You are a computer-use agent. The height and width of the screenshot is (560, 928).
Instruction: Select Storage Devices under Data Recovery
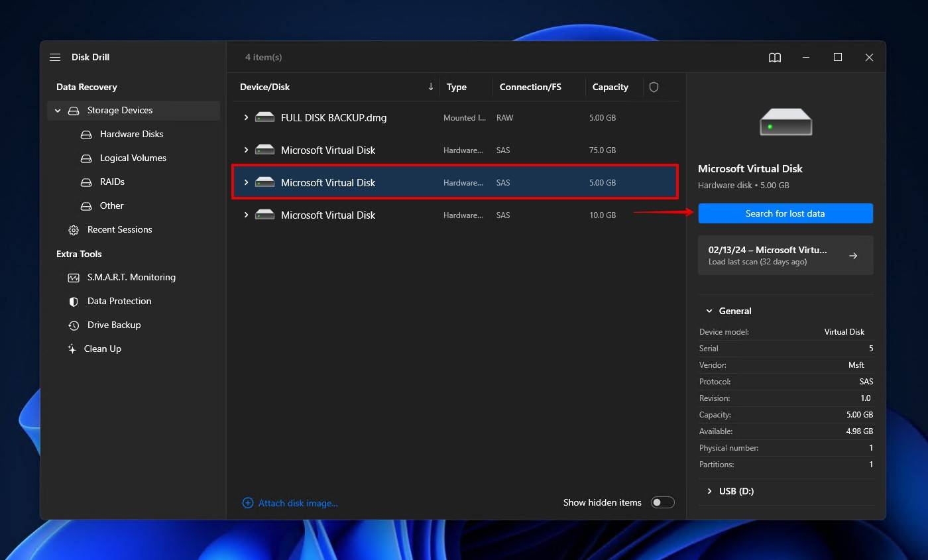[x=119, y=110]
